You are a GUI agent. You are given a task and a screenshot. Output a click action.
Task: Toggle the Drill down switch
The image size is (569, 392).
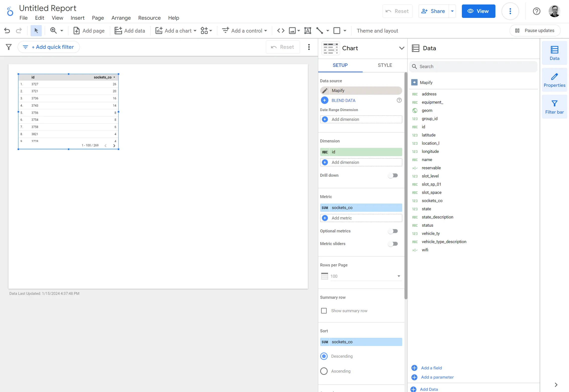(393, 175)
